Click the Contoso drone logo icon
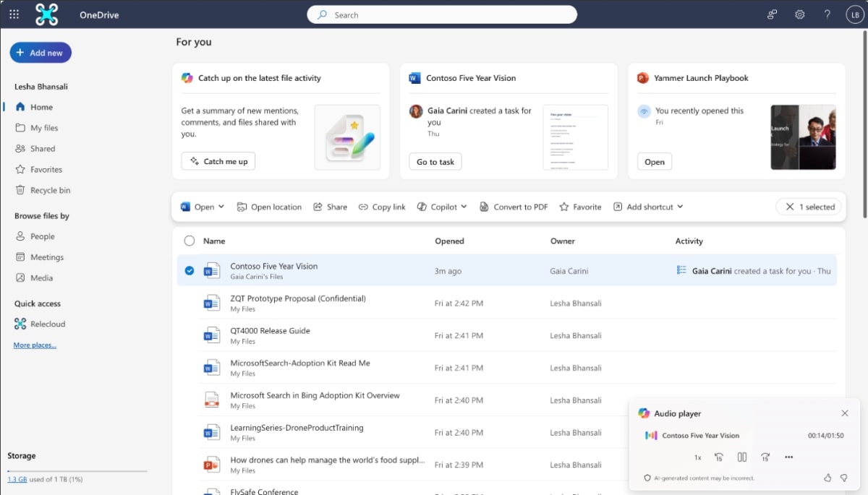 pyautogui.click(x=47, y=14)
